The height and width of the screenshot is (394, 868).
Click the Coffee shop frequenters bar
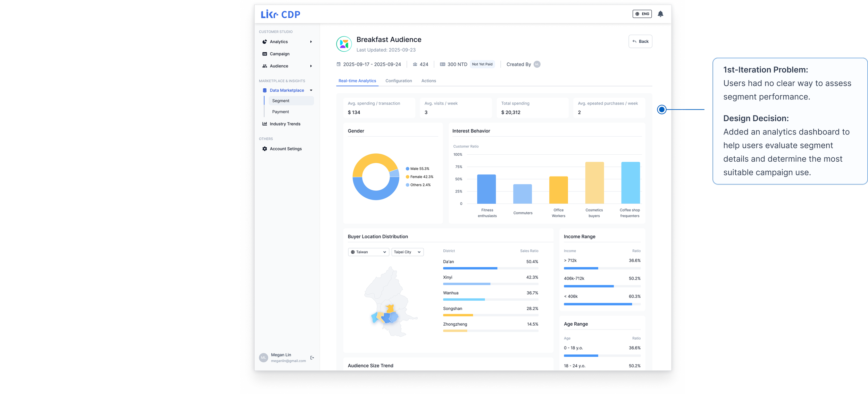coord(630,183)
